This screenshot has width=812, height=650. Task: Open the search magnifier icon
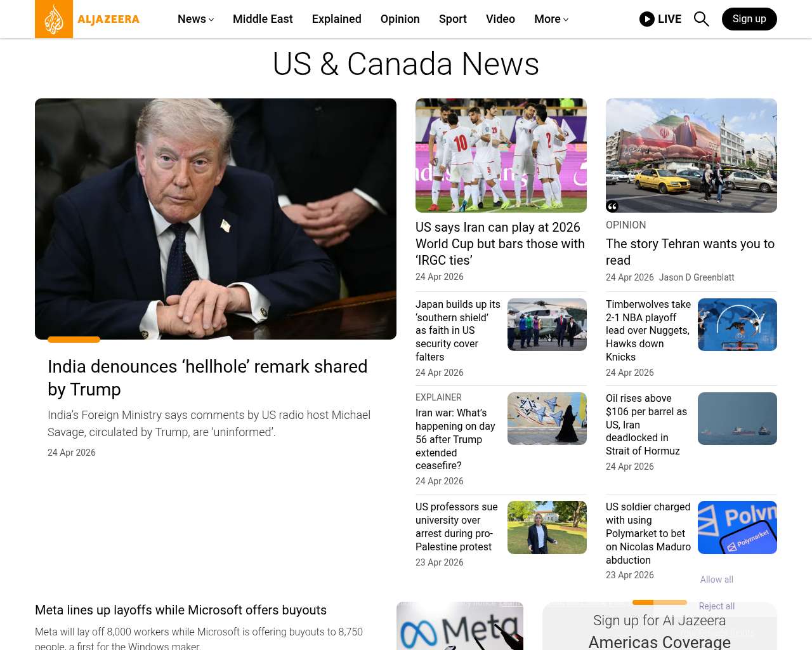click(x=702, y=19)
